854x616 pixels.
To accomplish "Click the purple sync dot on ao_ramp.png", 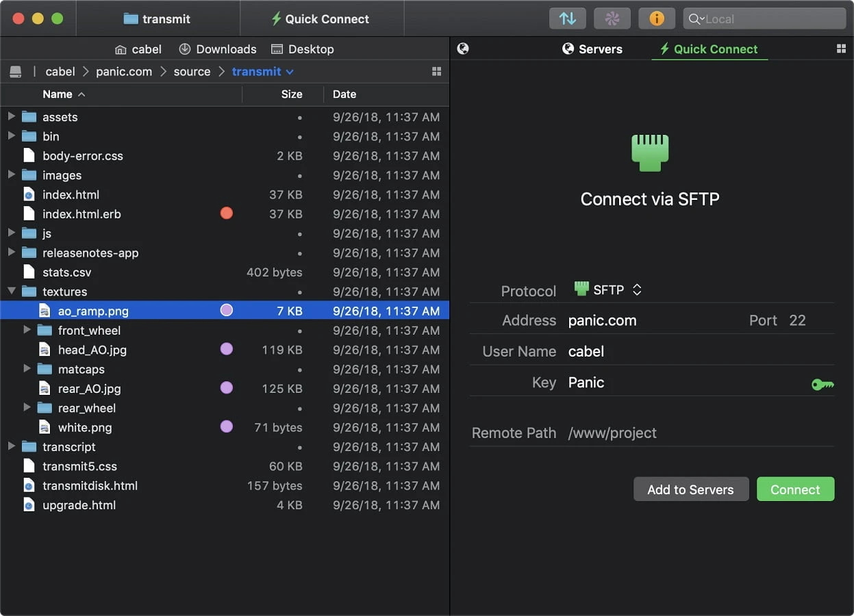I will [x=227, y=310].
